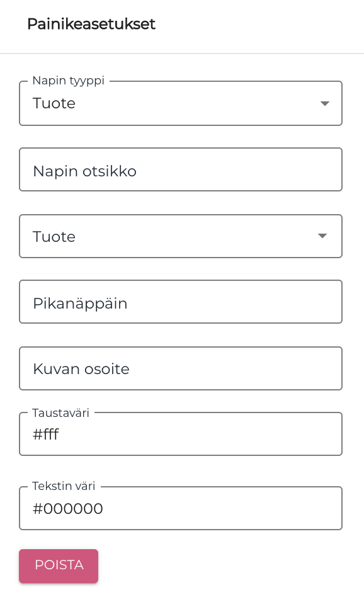
Task: Click the Taustaväri color value #fff
Action: (x=45, y=435)
